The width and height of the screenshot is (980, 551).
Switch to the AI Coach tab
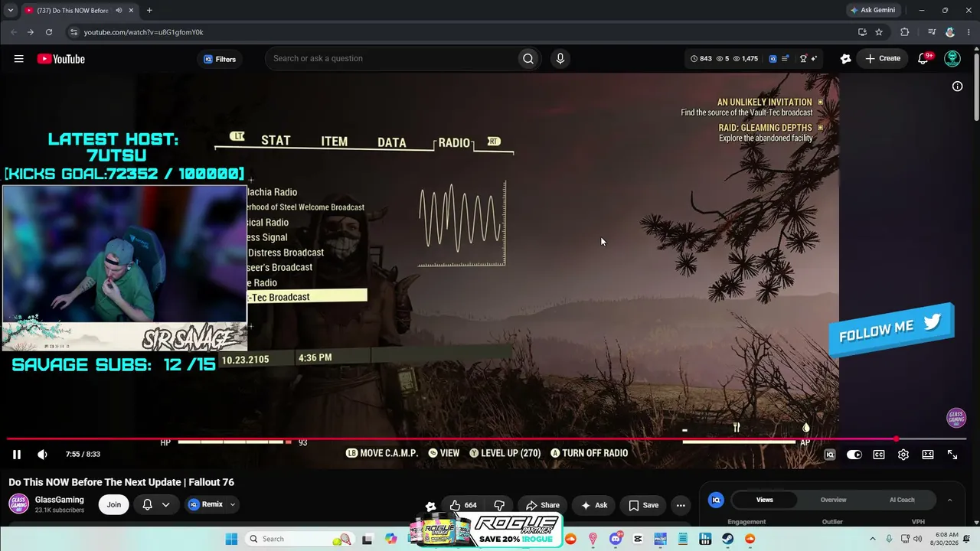pyautogui.click(x=902, y=500)
